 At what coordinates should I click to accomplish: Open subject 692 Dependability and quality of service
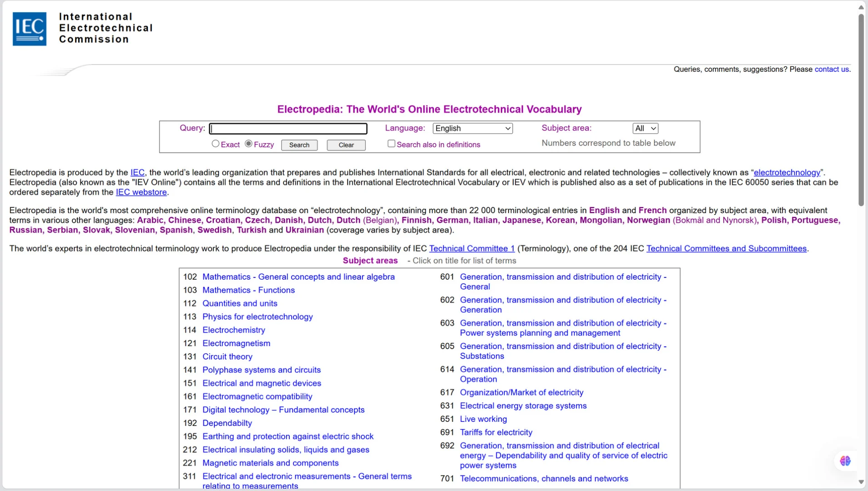tap(564, 456)
